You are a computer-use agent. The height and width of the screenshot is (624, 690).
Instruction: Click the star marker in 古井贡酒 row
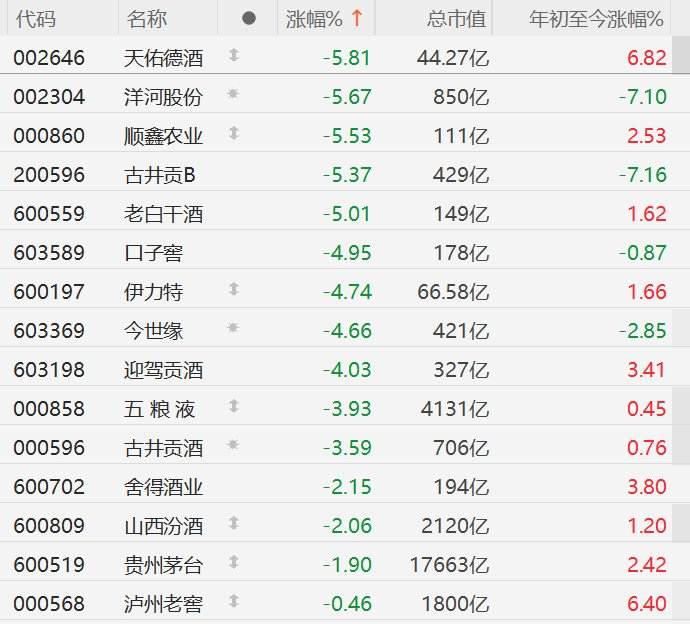(233, 444)
